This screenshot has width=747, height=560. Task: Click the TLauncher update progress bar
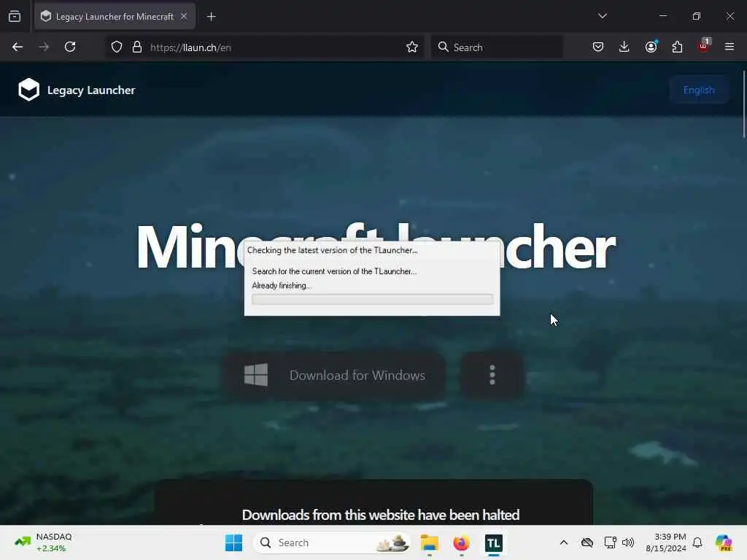coord(372,299)
